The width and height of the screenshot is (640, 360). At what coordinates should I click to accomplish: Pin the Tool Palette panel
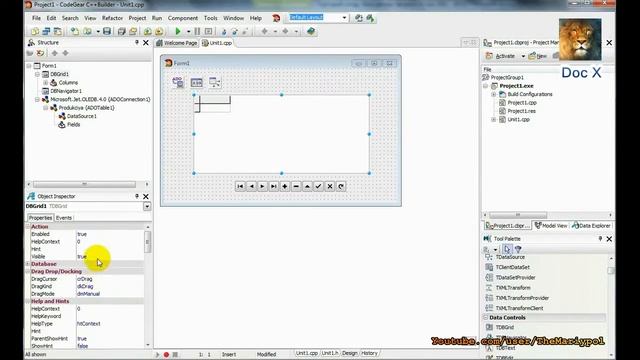[600, 239]
